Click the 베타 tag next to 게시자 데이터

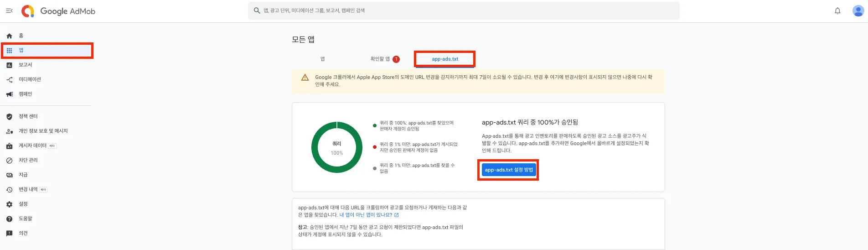coord(52,146)
